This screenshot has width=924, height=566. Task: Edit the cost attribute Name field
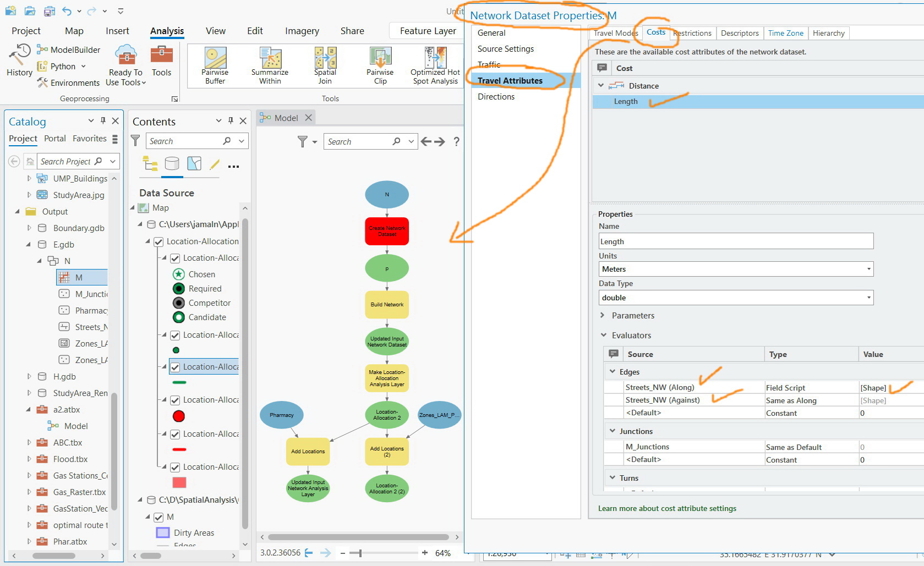[736, 241]
